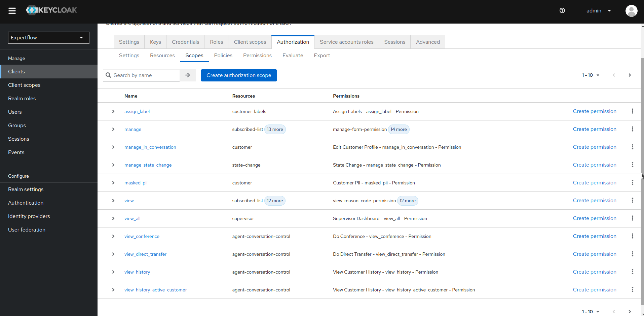The image size is (644, 316).
Task: Select Realm settings in the sidebar
Action: (26, 189)
